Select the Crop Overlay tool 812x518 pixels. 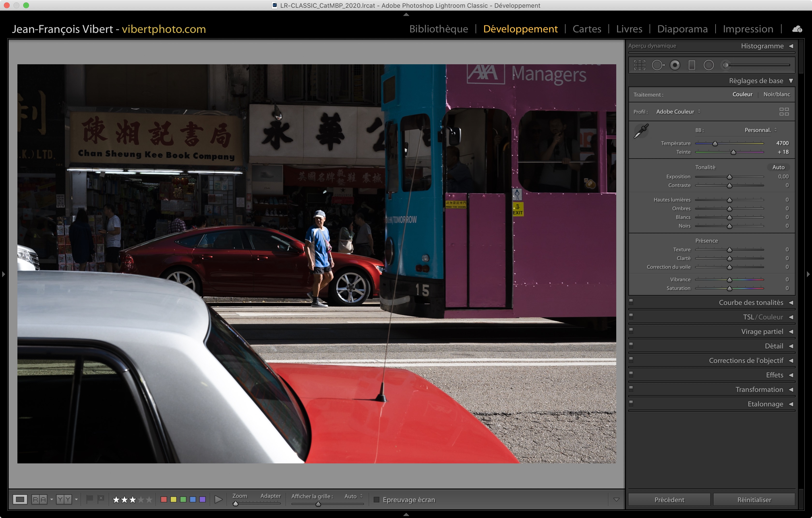tap(639, 65)
